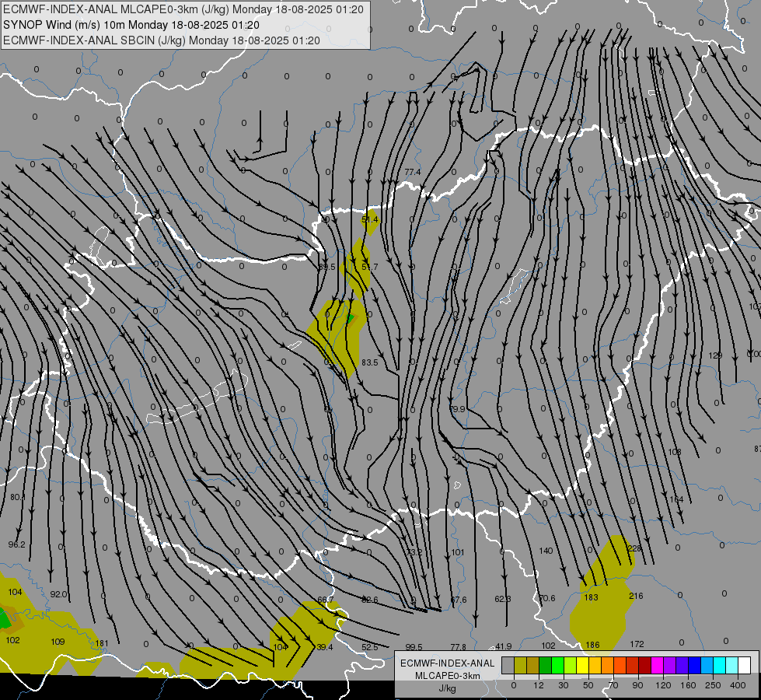
Task: Click the dark red legend swatch
Action: (x=645, y=665)
